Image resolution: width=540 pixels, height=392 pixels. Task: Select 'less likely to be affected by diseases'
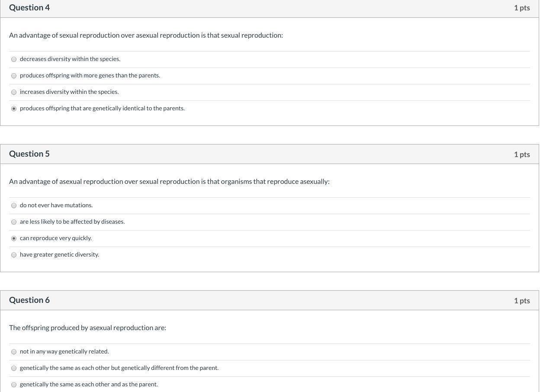[14, 222]
